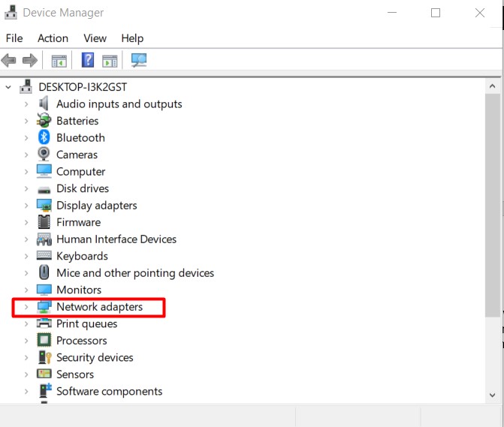The image size is (504, 427).
Task: Open the Action menu
Action: coord(53,38)
